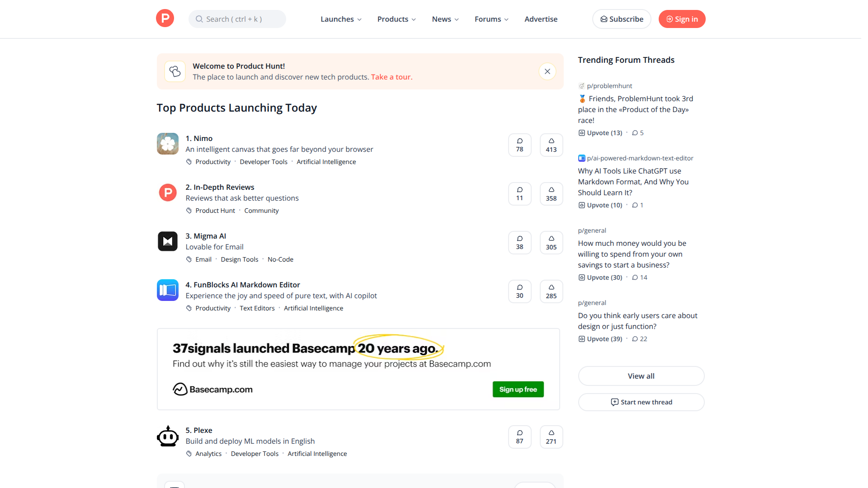This screenshot has height=488, width=868.
Task: Click the In-Depth Reviews product logo
Action: tap(167, 192)
